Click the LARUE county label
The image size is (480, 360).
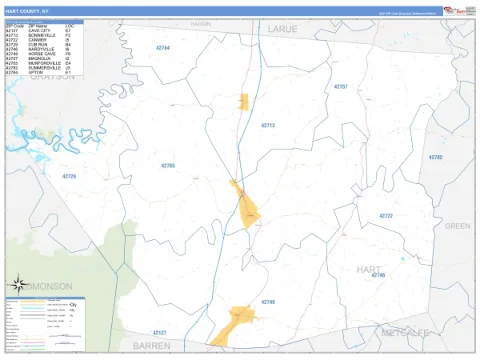click(x=283, y=29)
